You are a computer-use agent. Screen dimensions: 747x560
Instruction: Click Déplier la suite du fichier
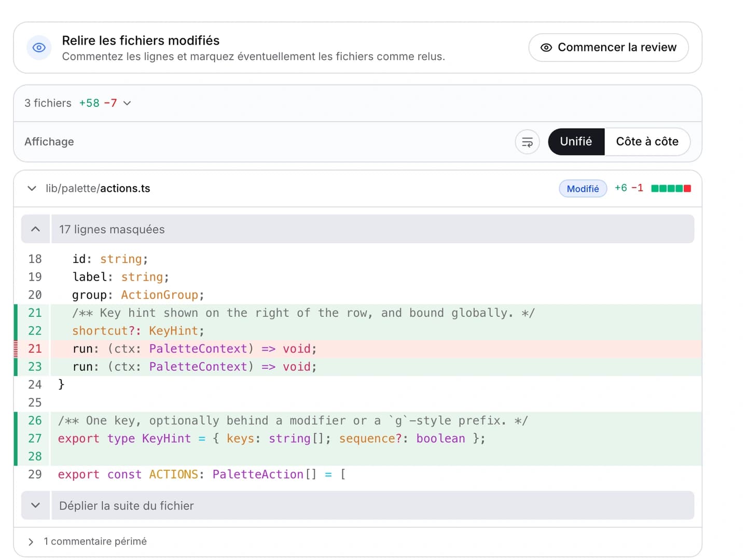click(372, 506)
